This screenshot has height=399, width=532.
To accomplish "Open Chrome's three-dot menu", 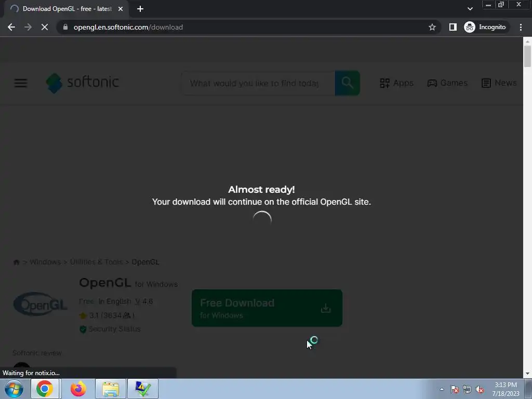I will (521, 27).
